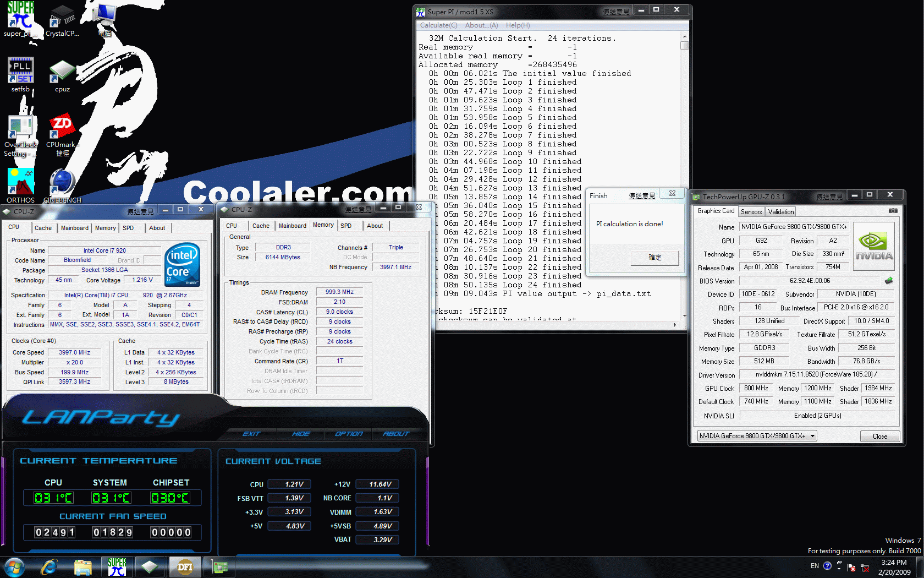Select Memory tab in left CPU-Z window

pyautogui.click(x=106, y=228)
